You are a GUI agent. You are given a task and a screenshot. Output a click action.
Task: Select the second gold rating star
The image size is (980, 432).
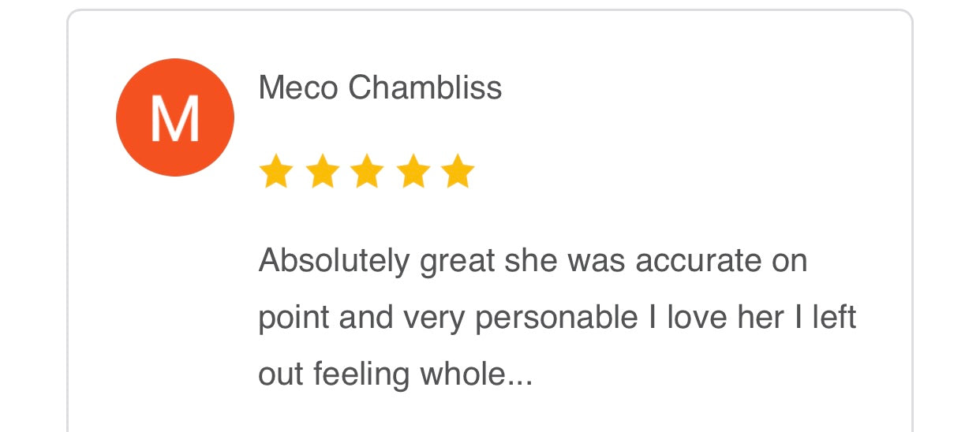click(321, 172)
